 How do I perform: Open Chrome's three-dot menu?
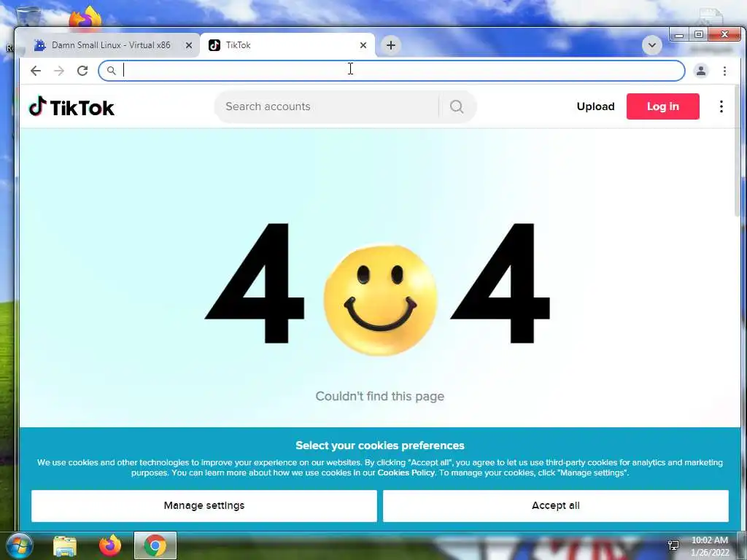pos(724,71)
